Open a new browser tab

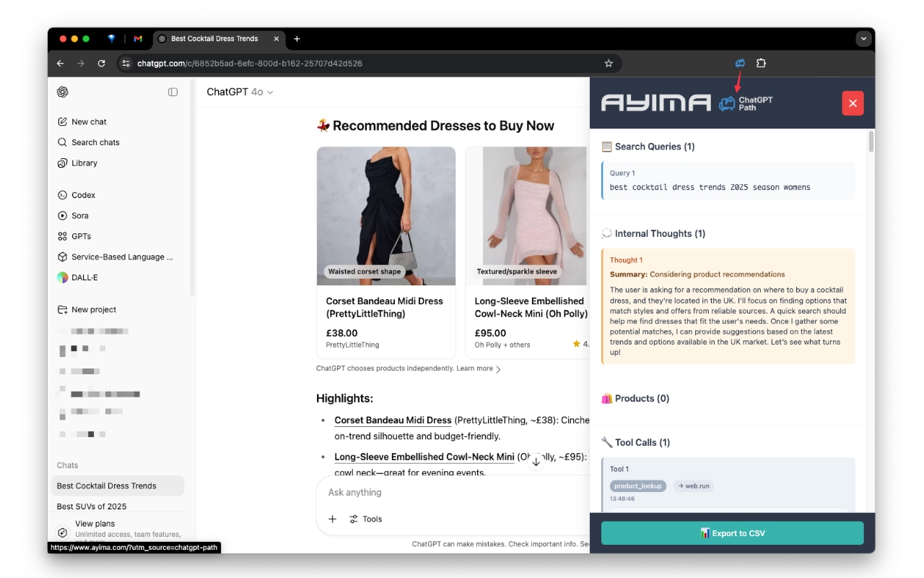point(297,39)
